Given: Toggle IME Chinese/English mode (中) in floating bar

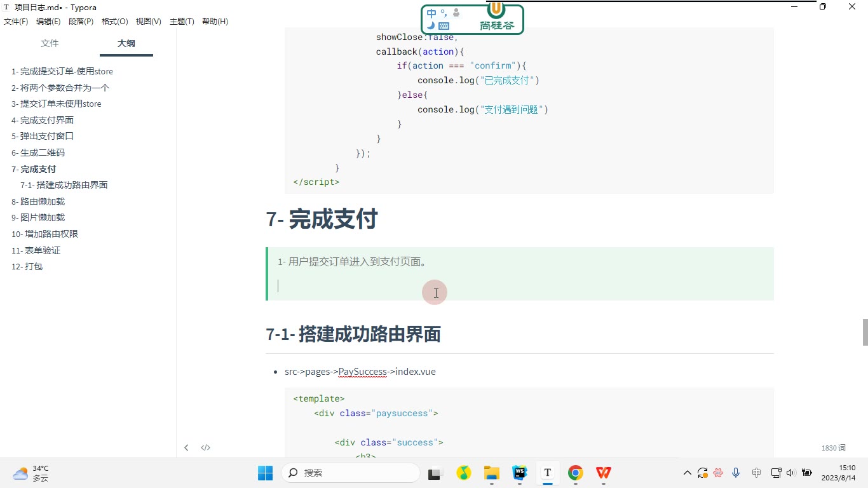Looking at the screenshot, I should [432, 13].
